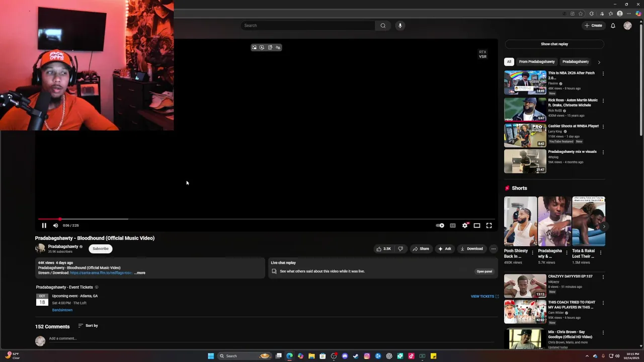Switch to theater mode

click(x=477, y=225)
